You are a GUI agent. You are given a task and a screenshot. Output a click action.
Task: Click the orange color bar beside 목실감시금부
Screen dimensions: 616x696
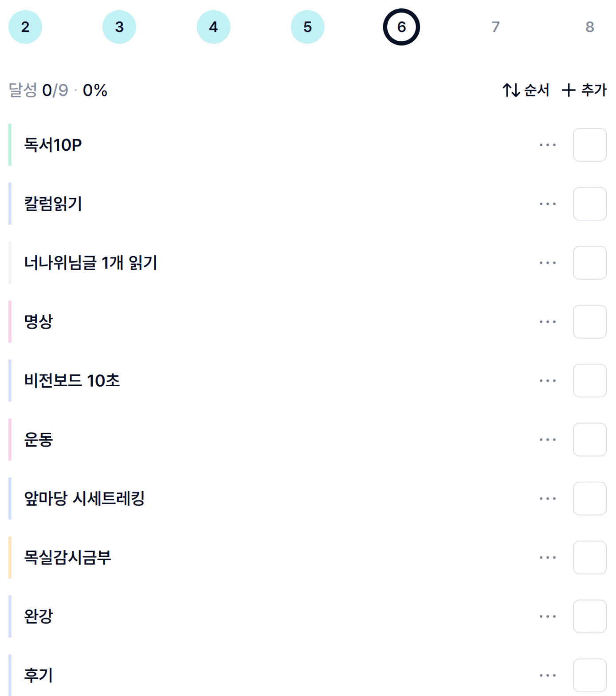[10, 558]
